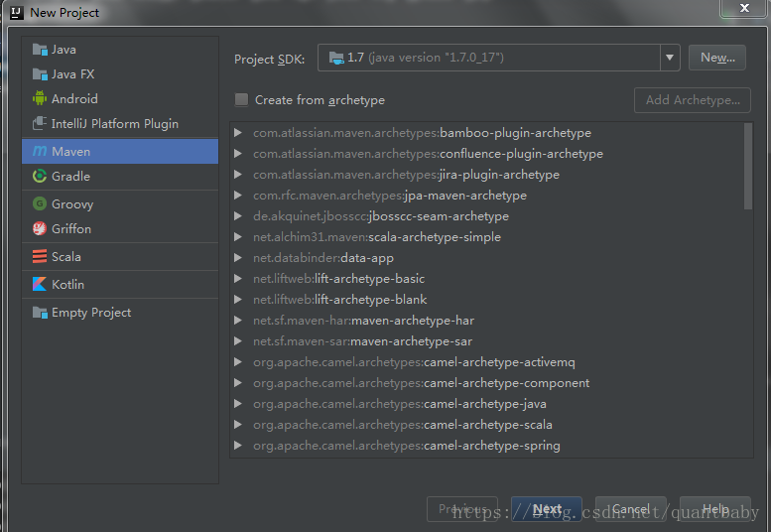The width and height of the screenshot is (771, 532).
Task: Pick Gradle project type
Action: click(x=120, y=176)
